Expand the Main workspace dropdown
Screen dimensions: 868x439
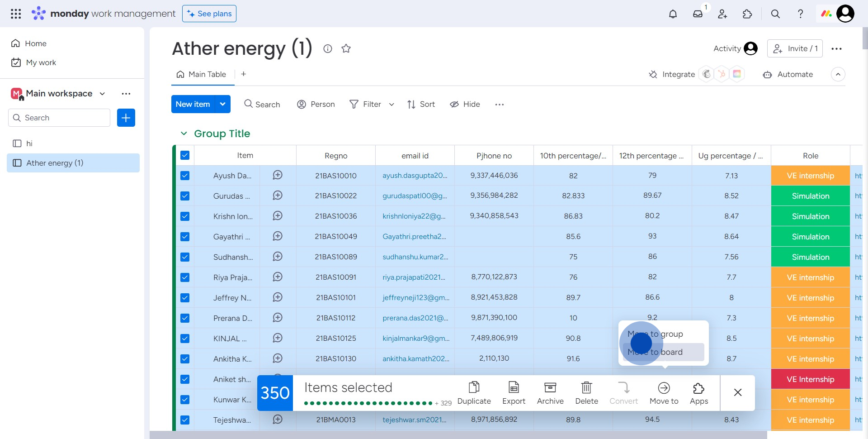[x=103, y=94]
